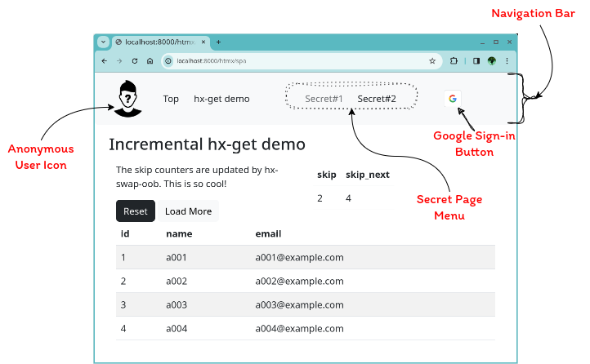Screen dimensions: 590x364
Task: View site information icon in address bar
Action: (x=168, y=60)
